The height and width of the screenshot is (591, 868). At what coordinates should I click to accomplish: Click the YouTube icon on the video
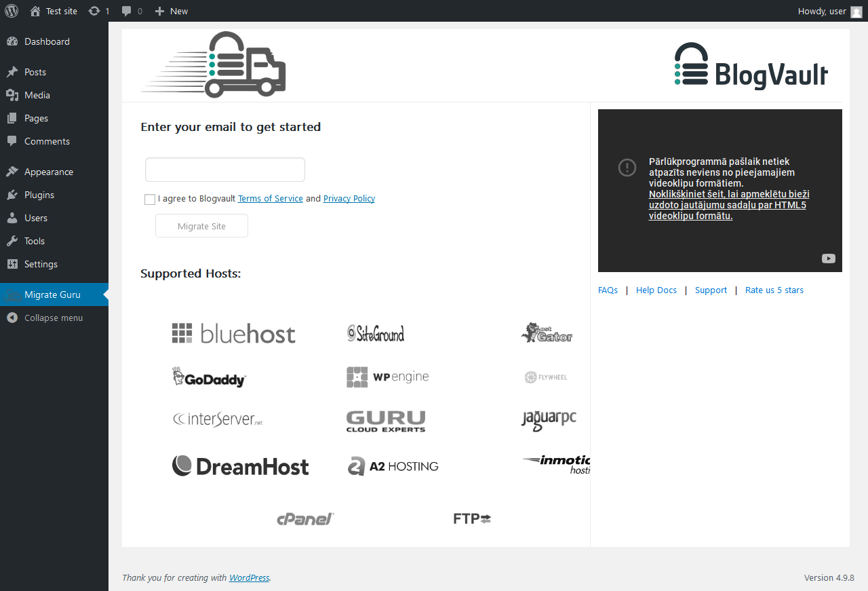pyautogui.click(x=829, y=259)
